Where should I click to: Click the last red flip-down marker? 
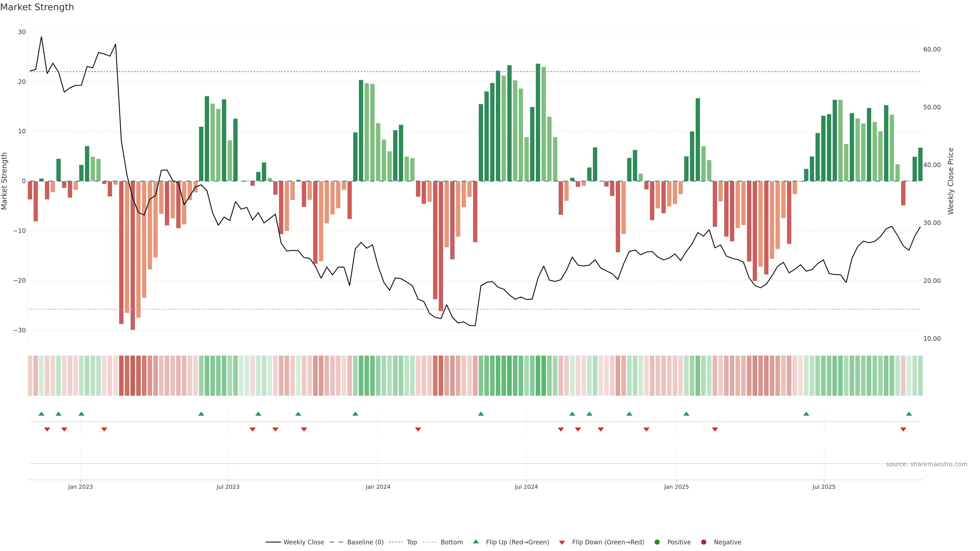point(903,429)
